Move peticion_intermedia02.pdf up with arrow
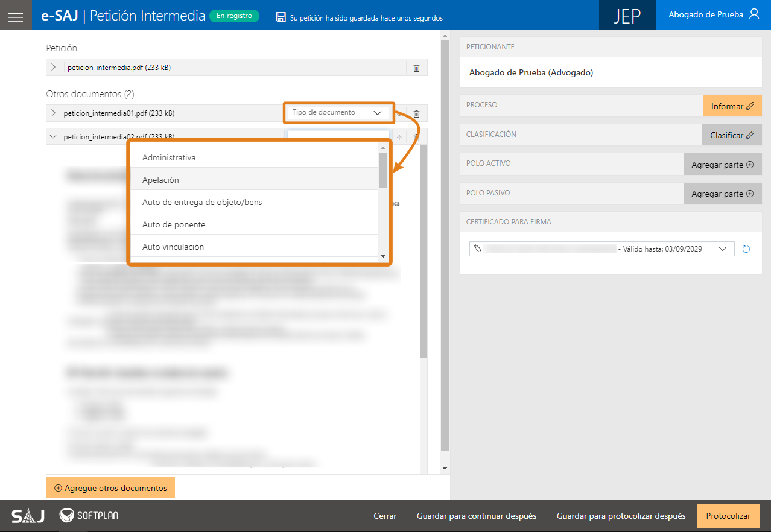 pos(399,138)
